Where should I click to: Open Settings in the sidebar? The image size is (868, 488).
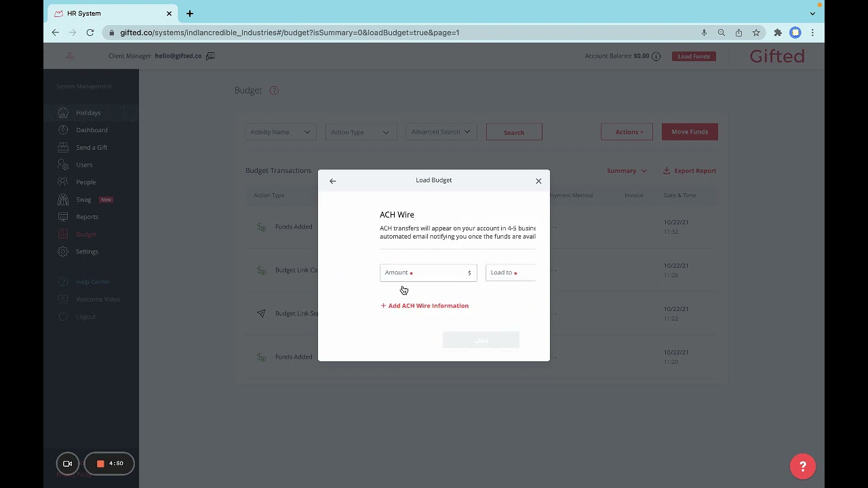(87, 251)
